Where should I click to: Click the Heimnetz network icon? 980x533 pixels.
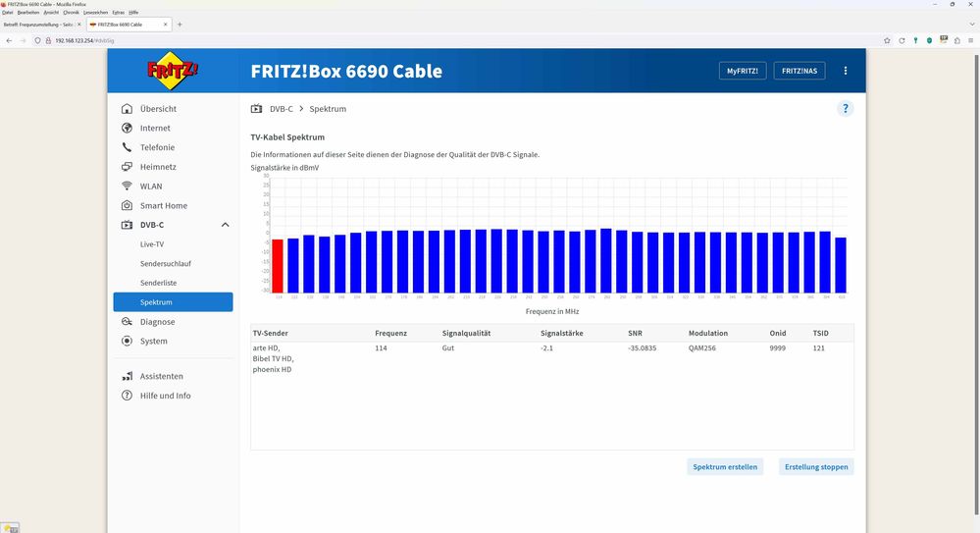pos(127,167)
